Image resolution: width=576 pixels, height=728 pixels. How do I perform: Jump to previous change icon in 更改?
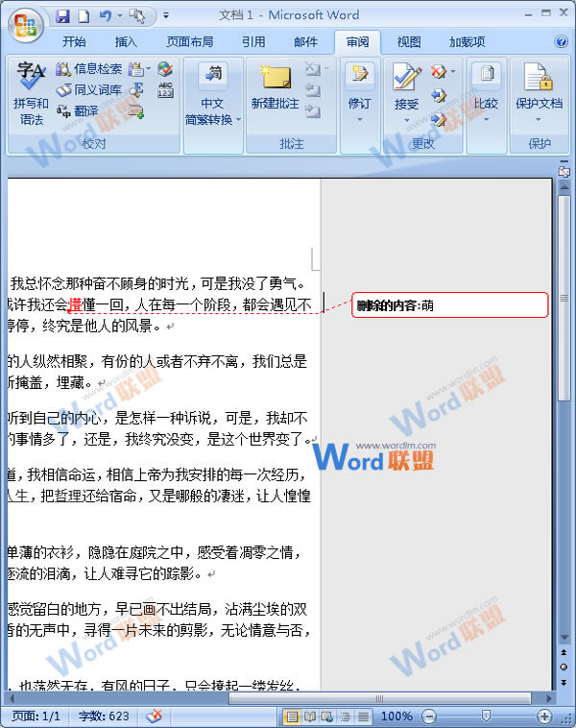pos(439,96)
